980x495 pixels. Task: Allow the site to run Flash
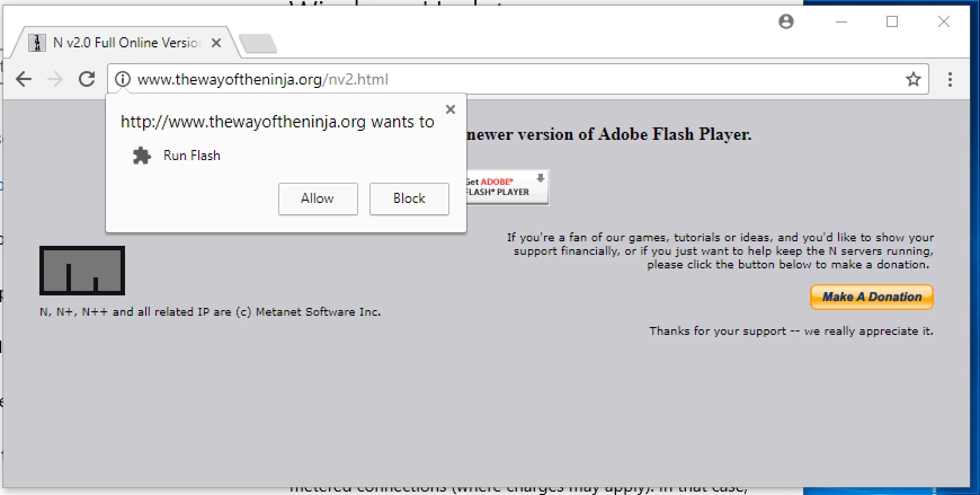click(x=318, y=198)
